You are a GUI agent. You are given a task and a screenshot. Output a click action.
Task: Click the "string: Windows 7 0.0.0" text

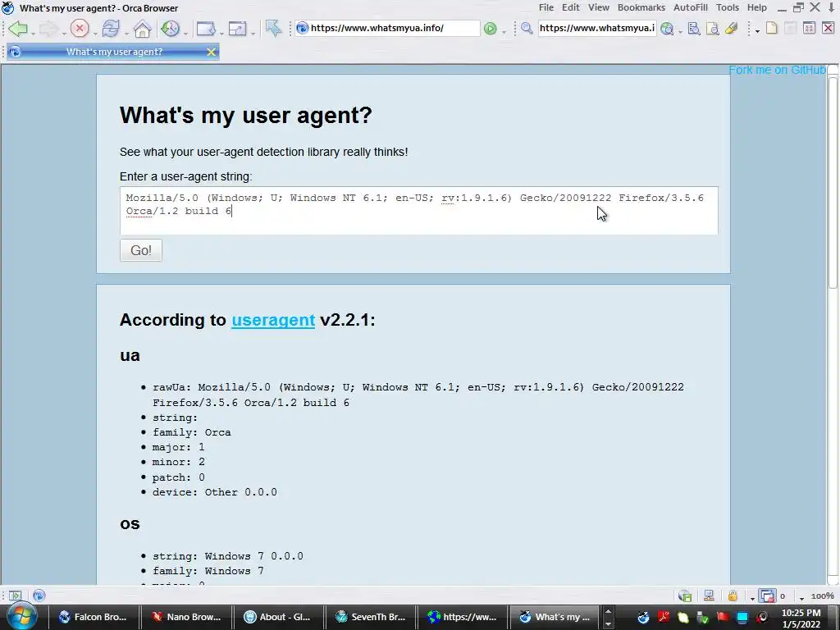tap(228, 556)
